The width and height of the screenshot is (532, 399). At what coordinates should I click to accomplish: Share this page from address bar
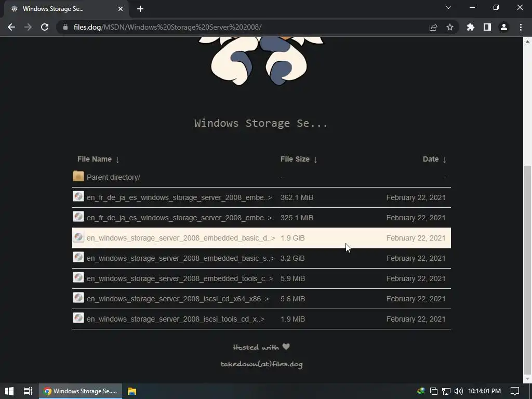point(433,27)
